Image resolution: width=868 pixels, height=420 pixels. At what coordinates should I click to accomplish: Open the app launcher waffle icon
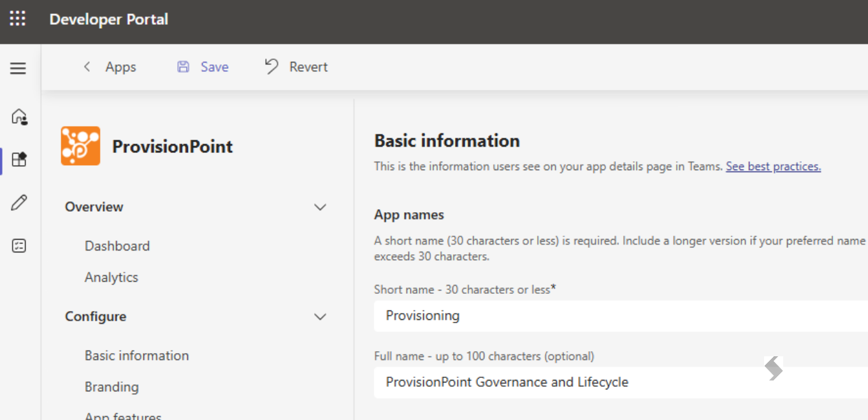[18, 19]
